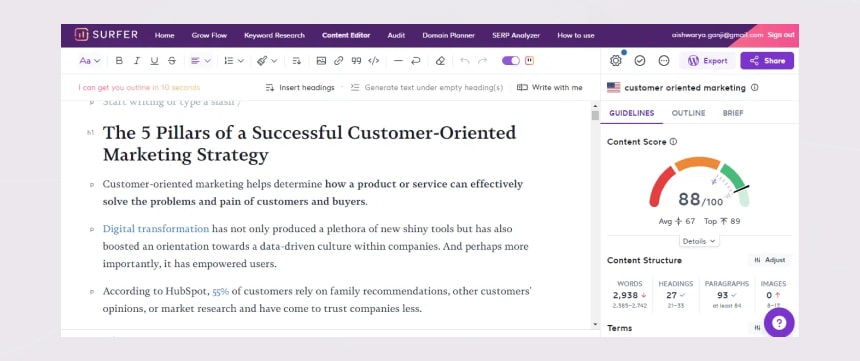
Task: Click editor scrollbar down arrow
Action: [x=595, y=325]
